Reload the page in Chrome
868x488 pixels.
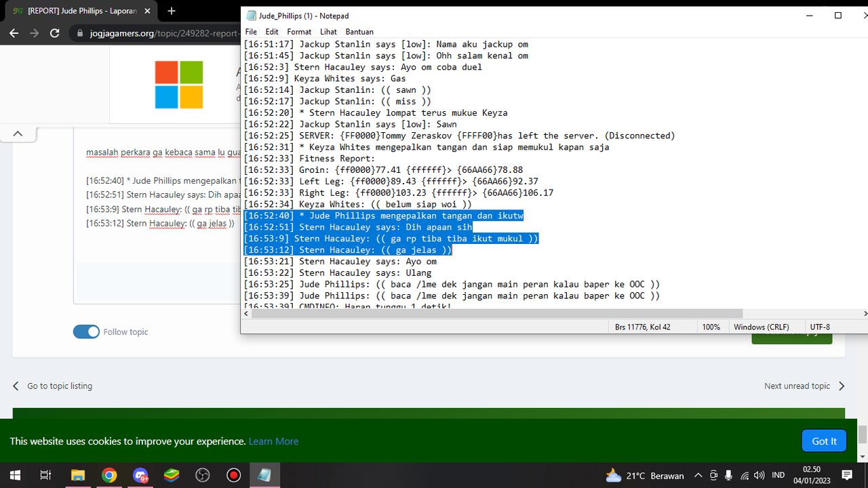[x=55, y=33]
